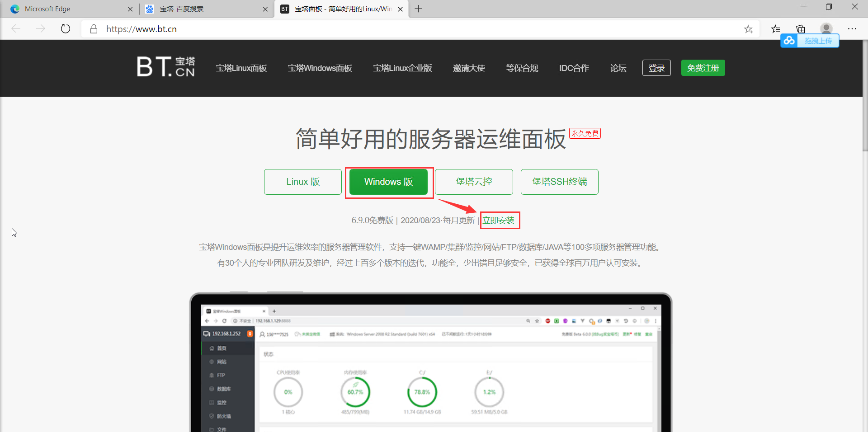The image size is (868, 432).
Task: Click the panel preview laptop image
Action: pos(431,362)
